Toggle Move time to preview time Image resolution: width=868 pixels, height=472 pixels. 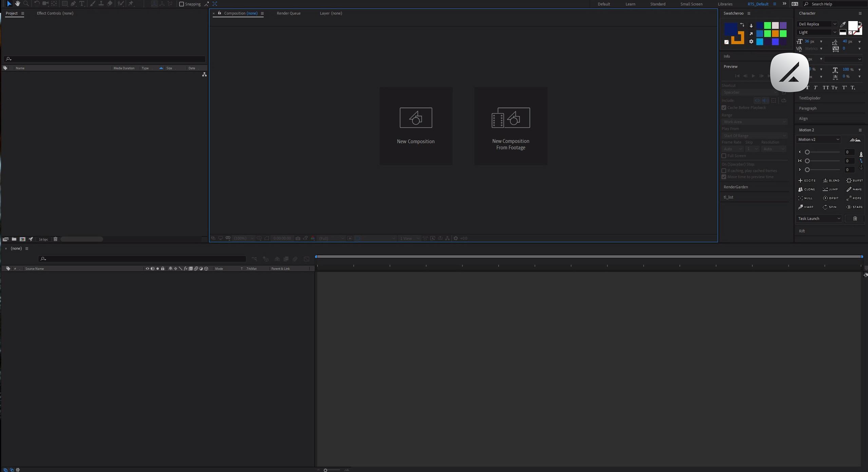click(x=724, y=177)
